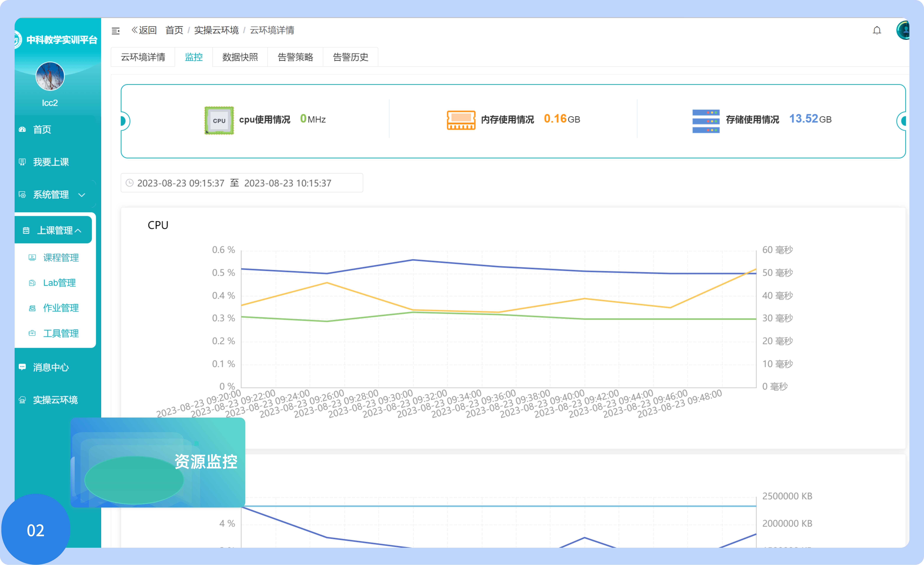
Task: Open the 数据快照 tab
Action: click(x=240, y=57)
